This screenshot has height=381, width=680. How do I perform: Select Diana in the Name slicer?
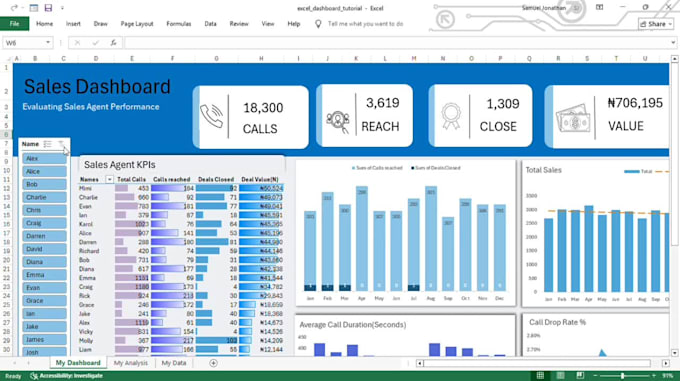[44, 262]
